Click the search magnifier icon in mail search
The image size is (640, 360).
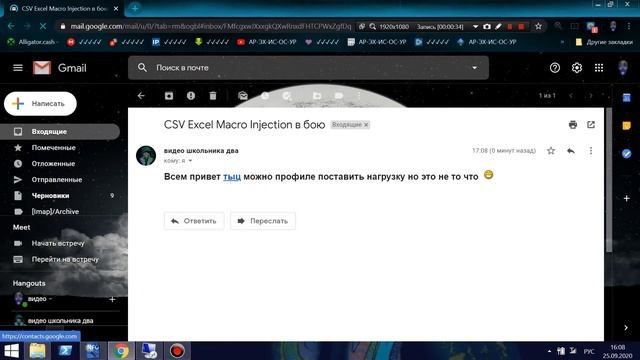142,68
